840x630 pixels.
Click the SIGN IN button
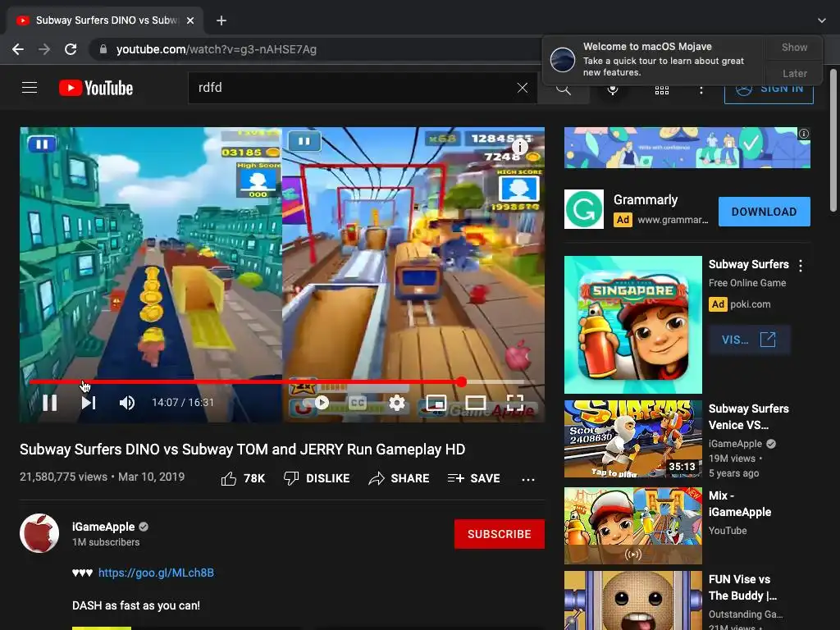(x=769, y=89)
